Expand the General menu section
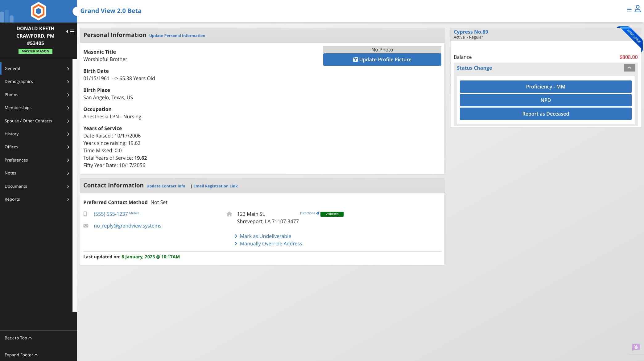 click(x=36, y=68)
